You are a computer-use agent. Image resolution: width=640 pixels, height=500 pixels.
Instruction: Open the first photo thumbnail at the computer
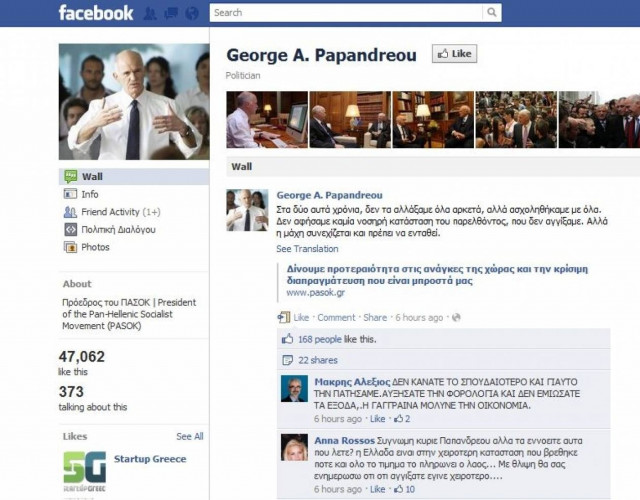[267, 120]
